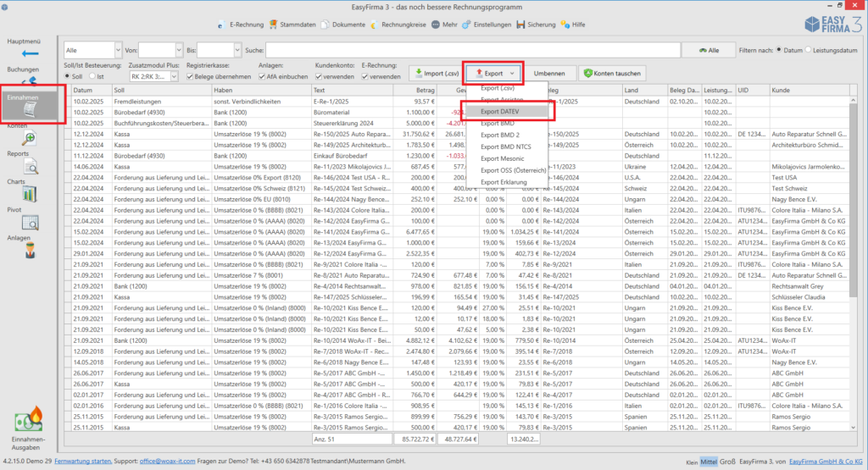Click the app icon in the title bar
Screen dimensions: 868x470
5,7
